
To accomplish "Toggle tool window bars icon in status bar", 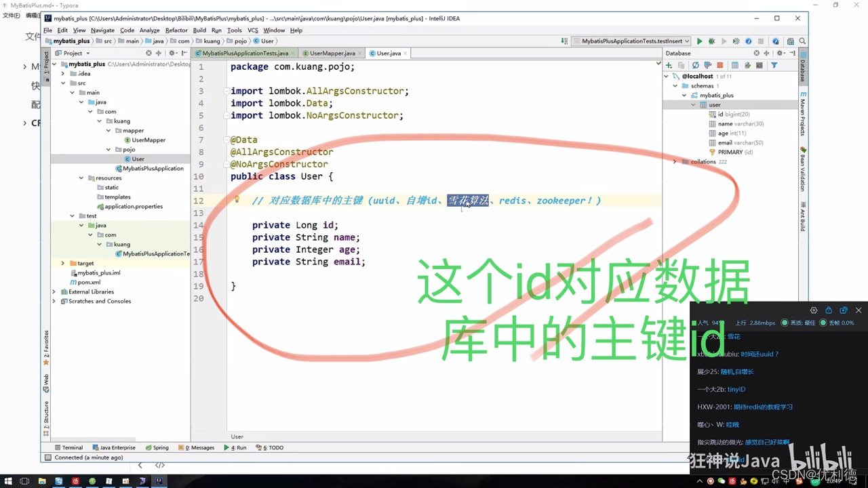I will (x=47, y=457).
